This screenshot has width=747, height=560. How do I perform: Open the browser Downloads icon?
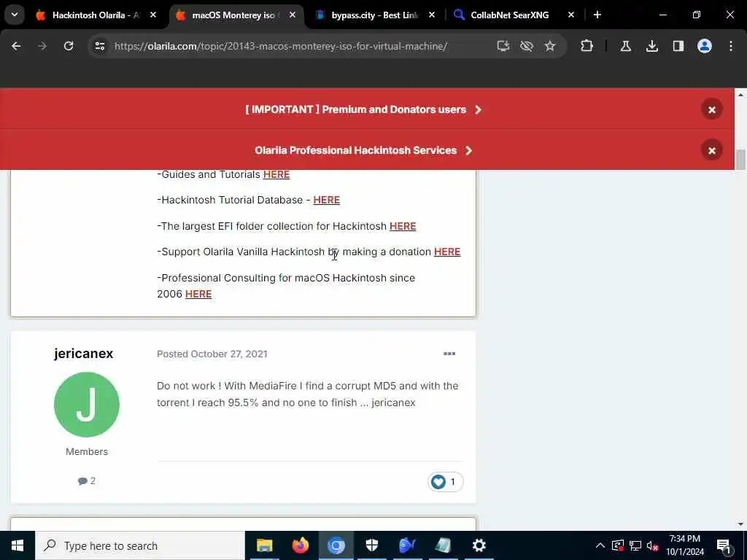(651, 46)
